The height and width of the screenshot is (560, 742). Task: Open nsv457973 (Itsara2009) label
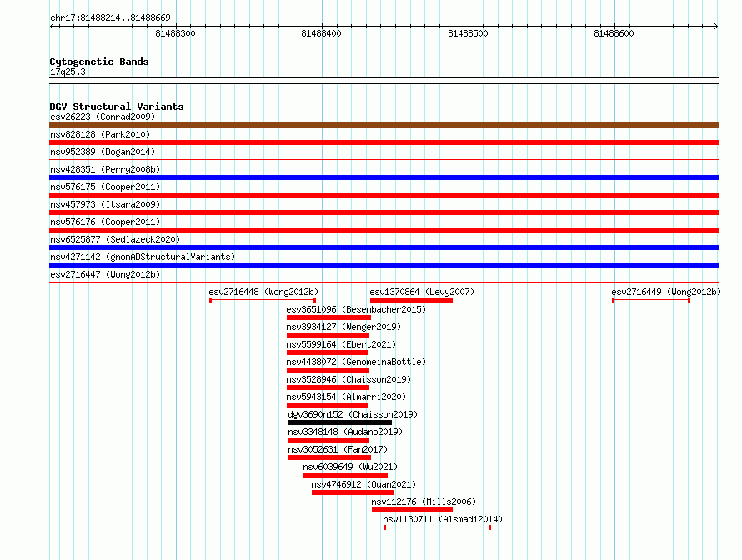pyautogui.click(x=105, y=204)
